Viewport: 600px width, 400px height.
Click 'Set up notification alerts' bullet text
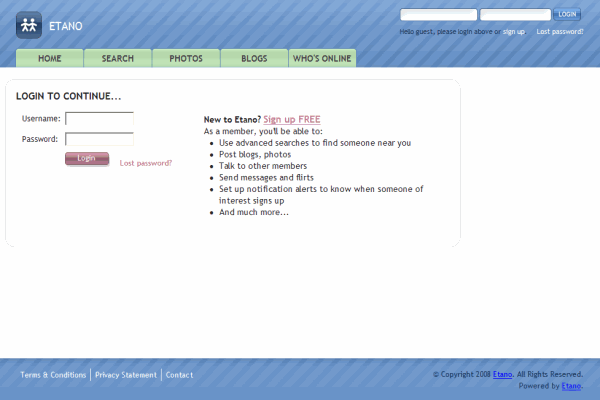pos(321,194)
